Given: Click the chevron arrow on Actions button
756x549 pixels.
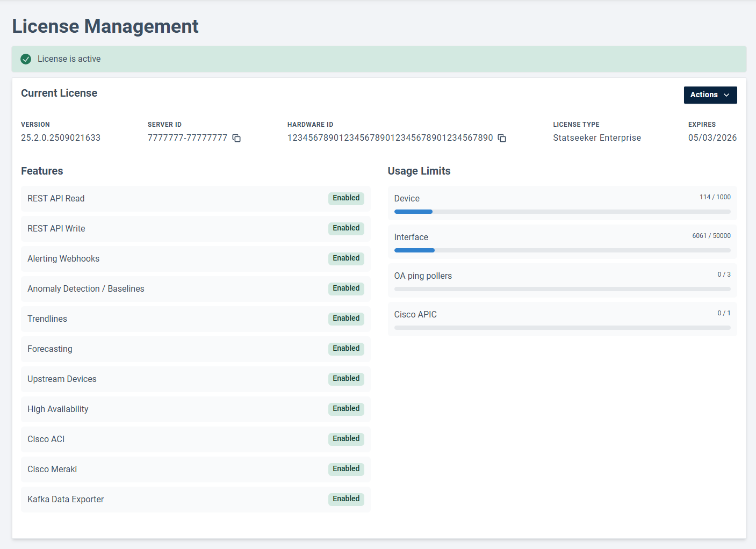Looking at the screenshot, I should pos(726,95).
